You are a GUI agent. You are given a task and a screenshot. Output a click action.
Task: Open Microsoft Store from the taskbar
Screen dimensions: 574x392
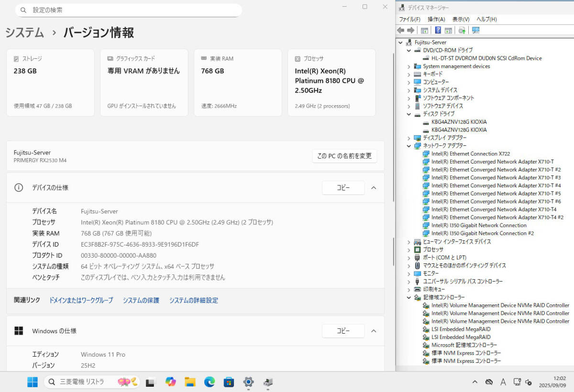click(x=229, y=382)
